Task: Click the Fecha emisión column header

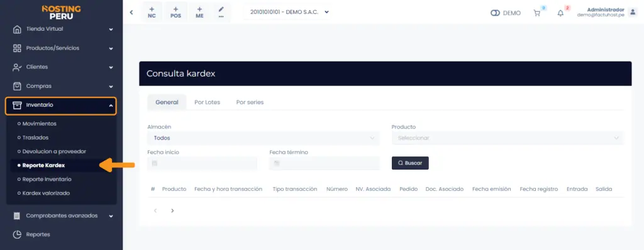Action: [x=492, y=189]
